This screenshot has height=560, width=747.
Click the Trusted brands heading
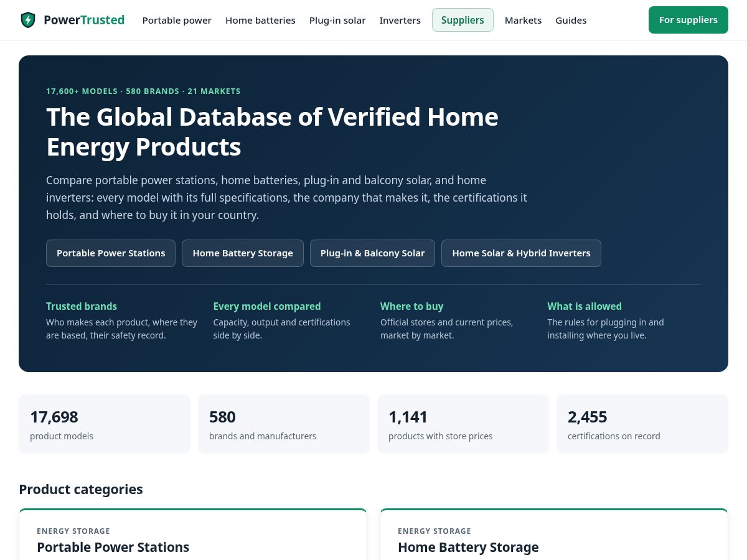pos(82,306)
